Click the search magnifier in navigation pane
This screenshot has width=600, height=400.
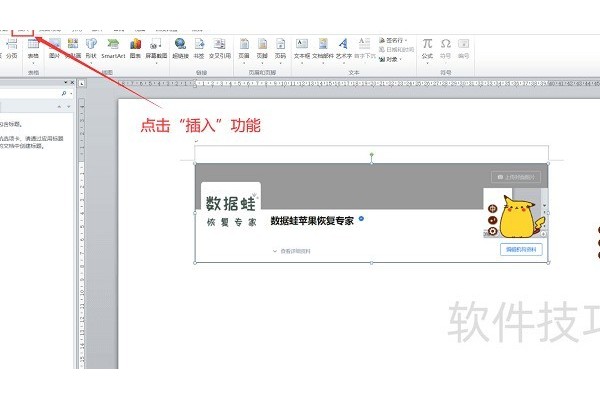[64, 93]
